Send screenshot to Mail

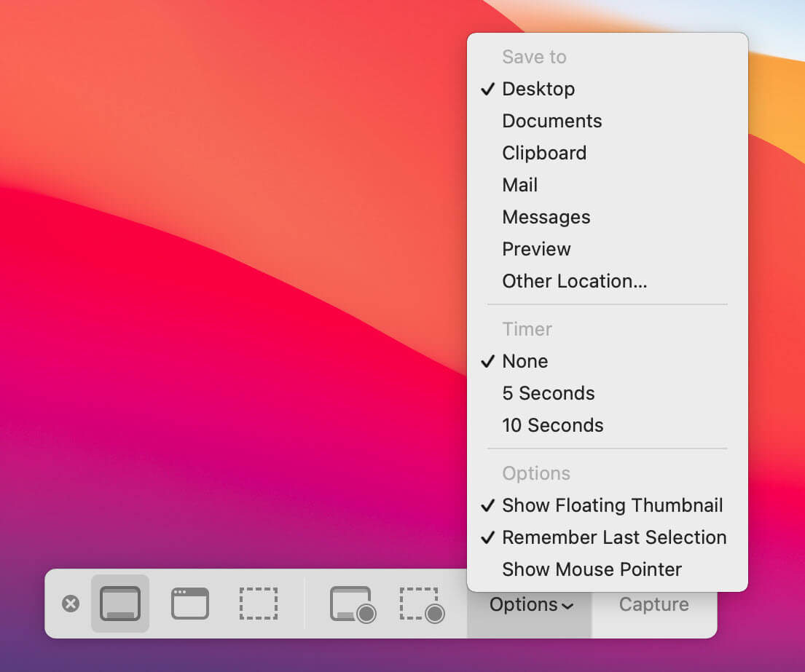pyautogui.click(x=608, y=185)
